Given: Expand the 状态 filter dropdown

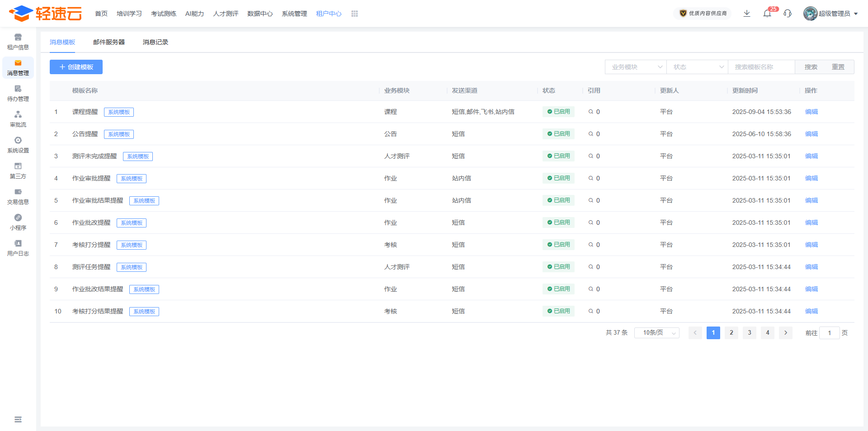Looking at the screenshot, I should (697, 67).
